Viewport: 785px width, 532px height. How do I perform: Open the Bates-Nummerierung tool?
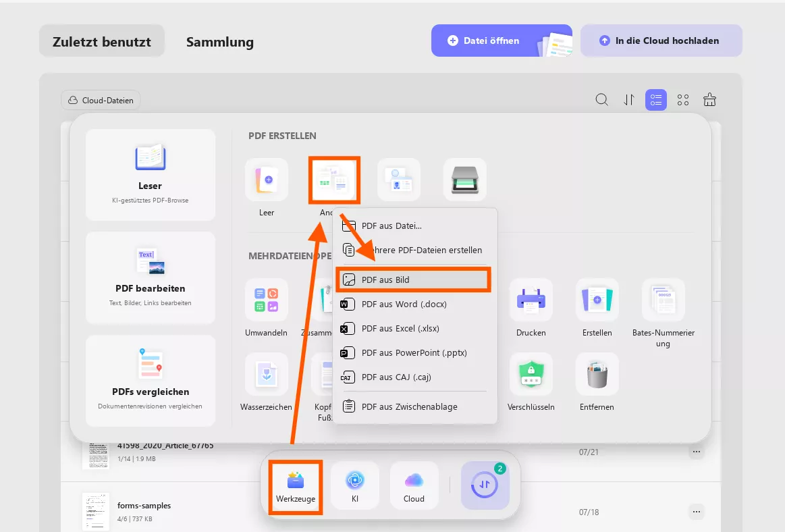[x=663, y=300]
